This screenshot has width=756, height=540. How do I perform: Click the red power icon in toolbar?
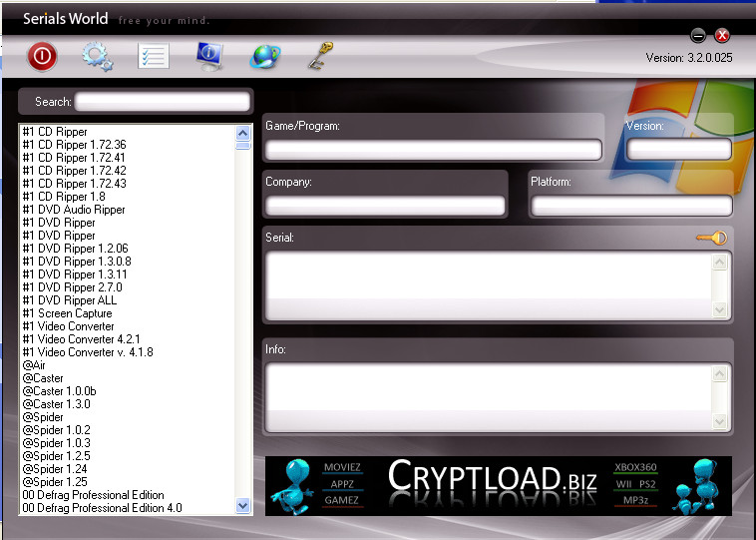[42, 57]
